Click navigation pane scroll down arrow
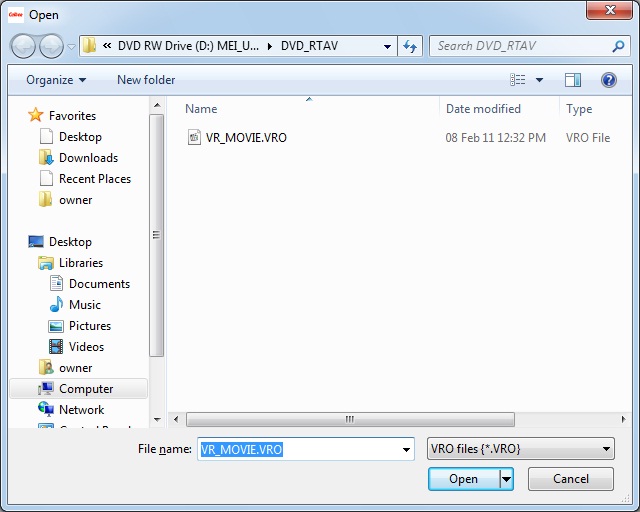Image resolution: width=640 pixels, height=512 pixels. pyautogui.click(x=157, y=419)
